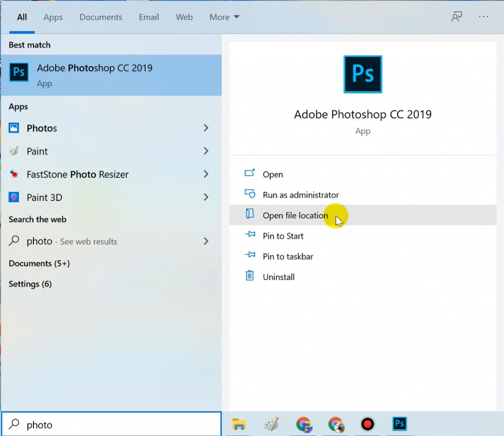Viewport: 504px width, 436px height.
Task: Click Open file location
Action: point(295,216)
